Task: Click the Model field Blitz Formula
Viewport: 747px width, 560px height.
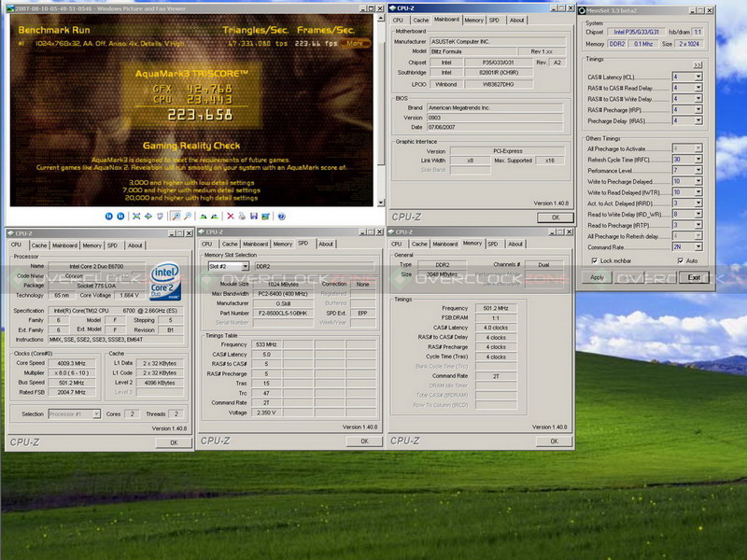Action: [472, 51]
